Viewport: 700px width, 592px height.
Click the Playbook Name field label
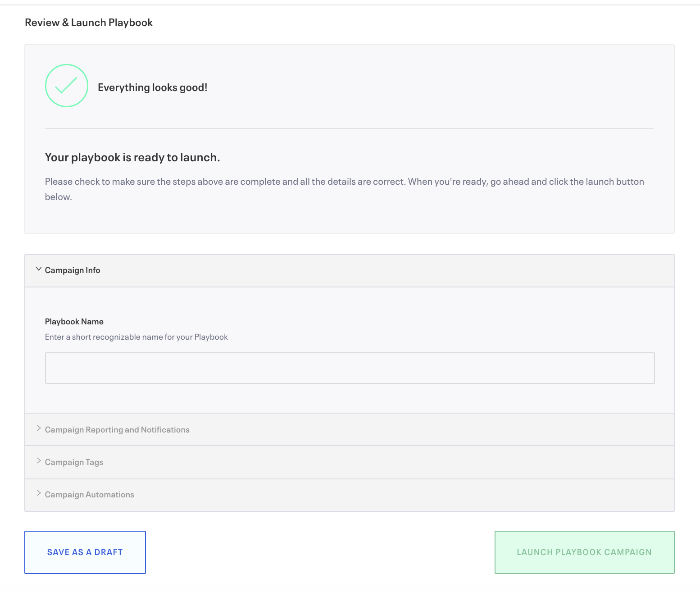point(74,322)
